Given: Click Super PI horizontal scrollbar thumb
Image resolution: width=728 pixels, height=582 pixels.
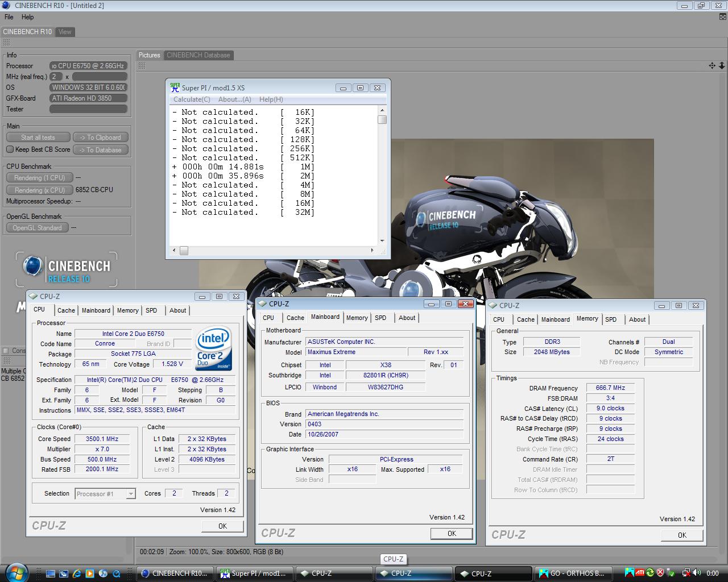Looking at the screenshot, I should (184, 250).
